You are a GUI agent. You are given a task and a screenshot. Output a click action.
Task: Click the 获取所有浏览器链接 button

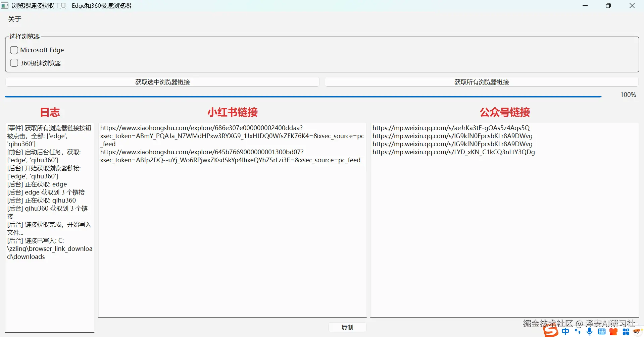click(x=482, y=82)
